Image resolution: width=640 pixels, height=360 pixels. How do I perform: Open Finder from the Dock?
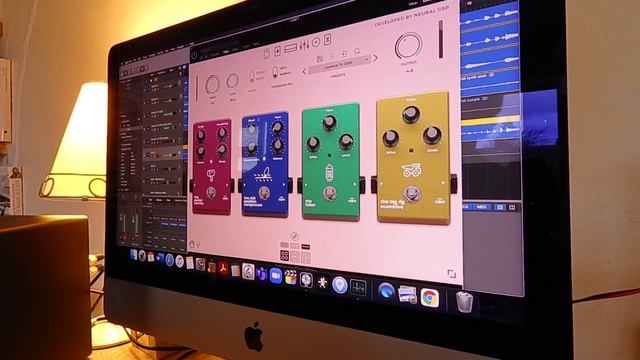click(x=133, y=255)
